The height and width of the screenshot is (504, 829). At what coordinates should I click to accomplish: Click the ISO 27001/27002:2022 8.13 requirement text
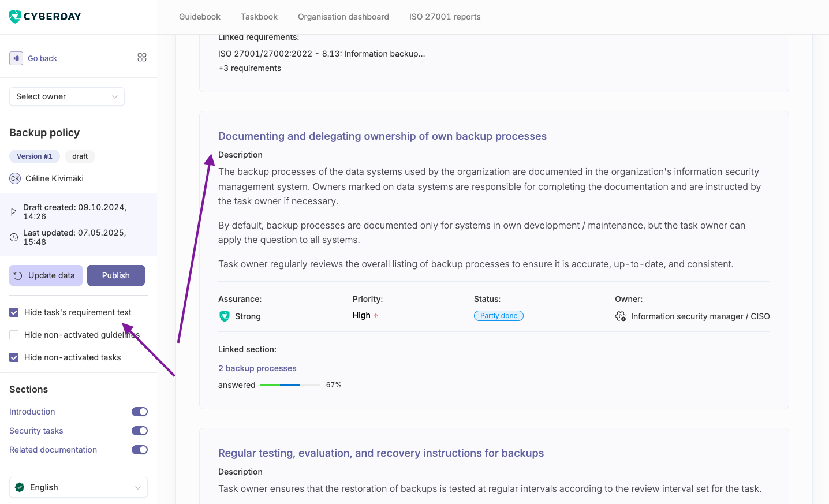pyautogui.click(x=322, y=54)
